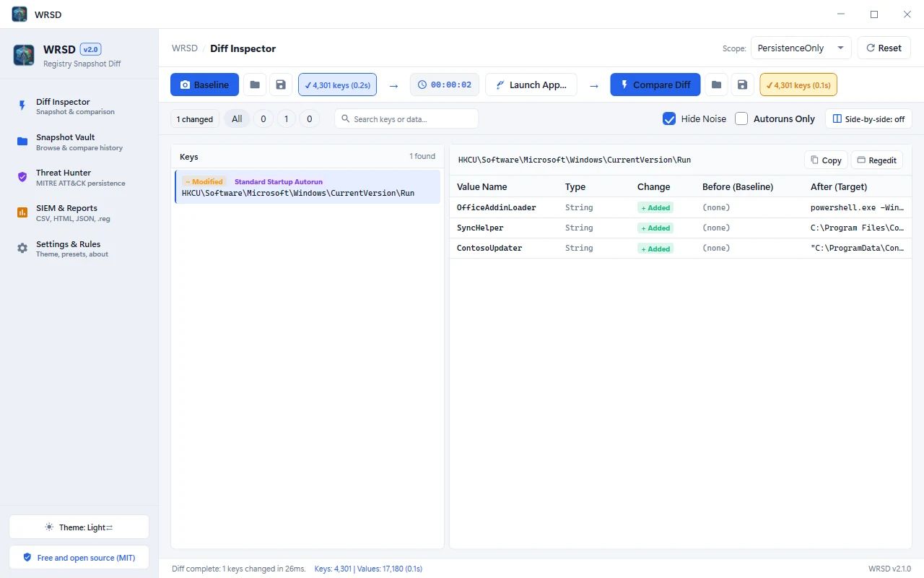The height and width of the screenshot is (578, 924).
Task: Select the modified HKCU Run key row
Action: [308, 187]
